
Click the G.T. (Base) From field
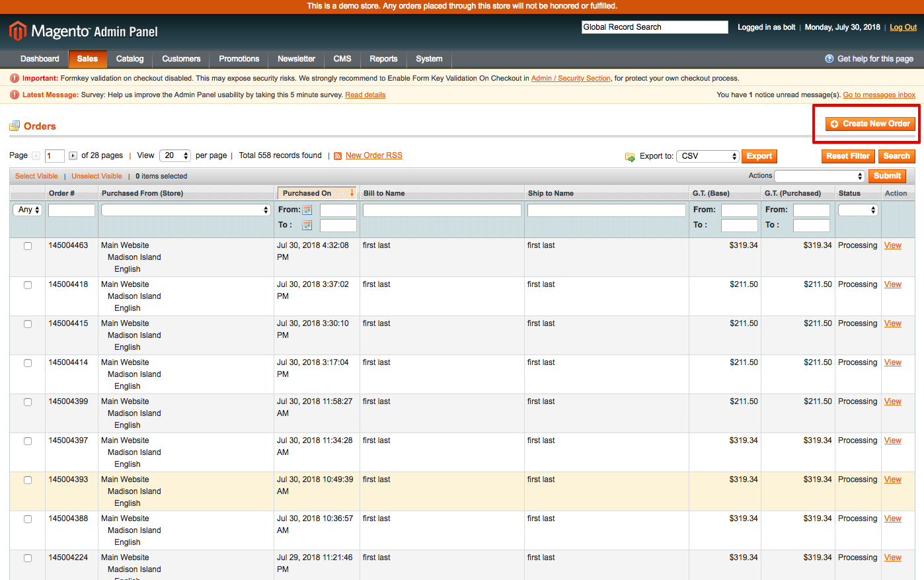coord(740,210)
